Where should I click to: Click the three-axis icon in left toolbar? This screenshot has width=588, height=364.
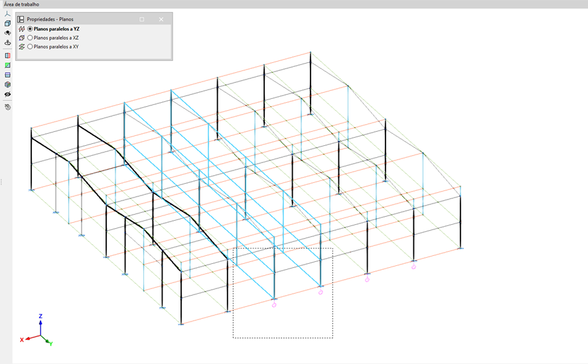(7, 14)
